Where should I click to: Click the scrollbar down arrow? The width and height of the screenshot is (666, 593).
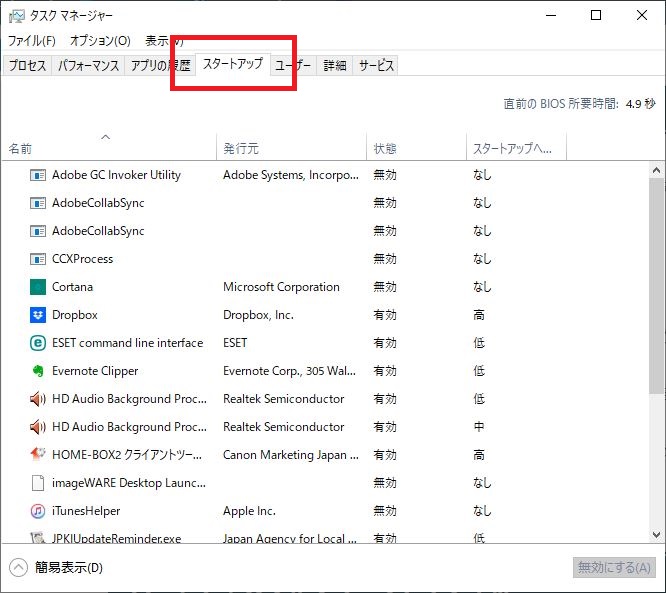point(657,535)
